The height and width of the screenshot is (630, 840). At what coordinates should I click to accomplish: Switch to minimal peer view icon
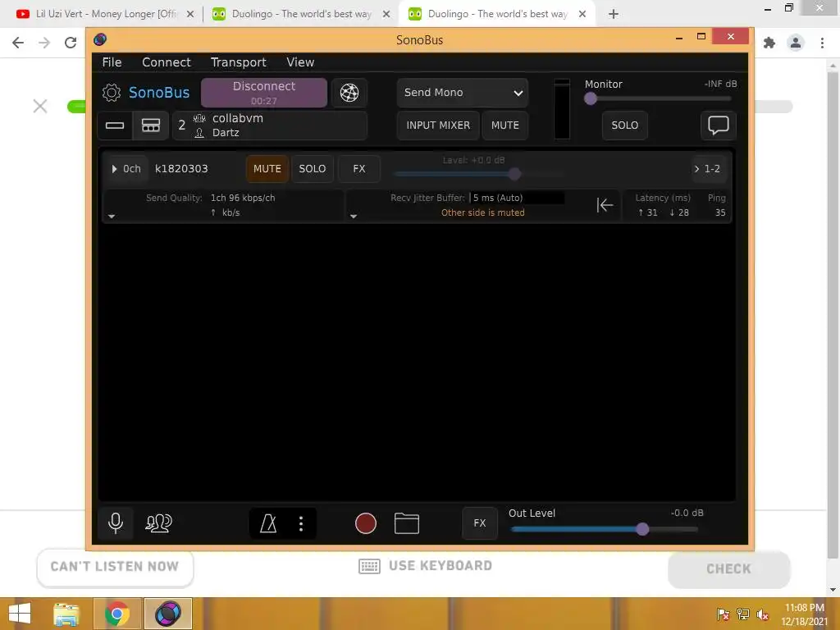click(115, 126)
